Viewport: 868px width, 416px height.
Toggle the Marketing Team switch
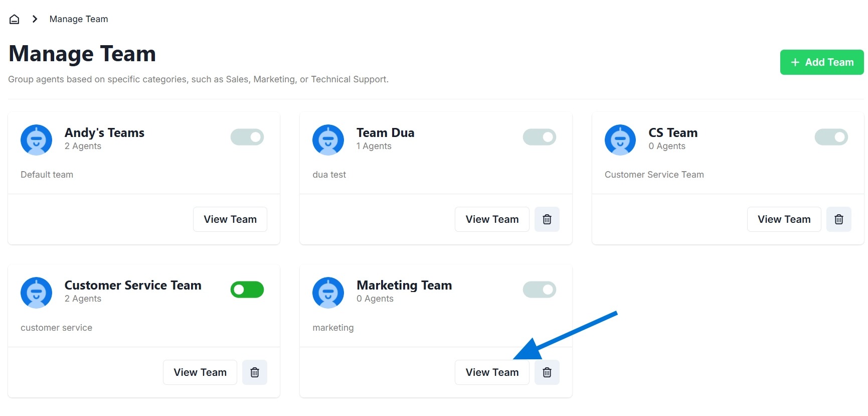point(539,290)
